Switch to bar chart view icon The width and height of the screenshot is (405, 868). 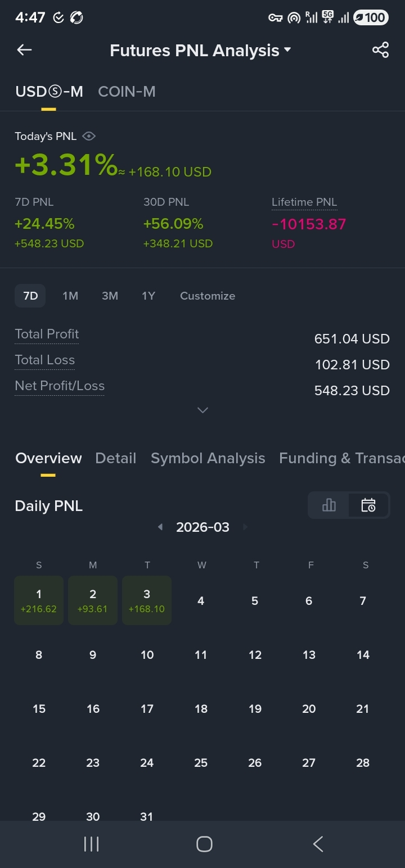329,505
